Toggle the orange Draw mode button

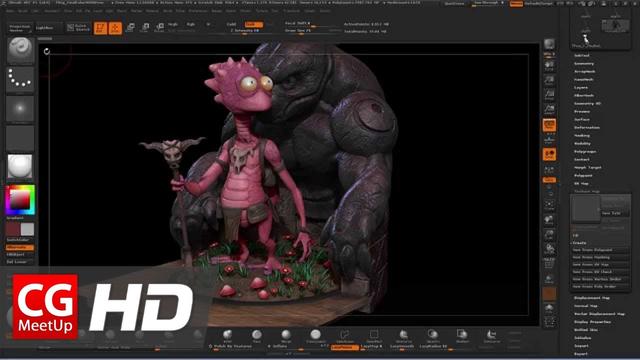(115, 28)
